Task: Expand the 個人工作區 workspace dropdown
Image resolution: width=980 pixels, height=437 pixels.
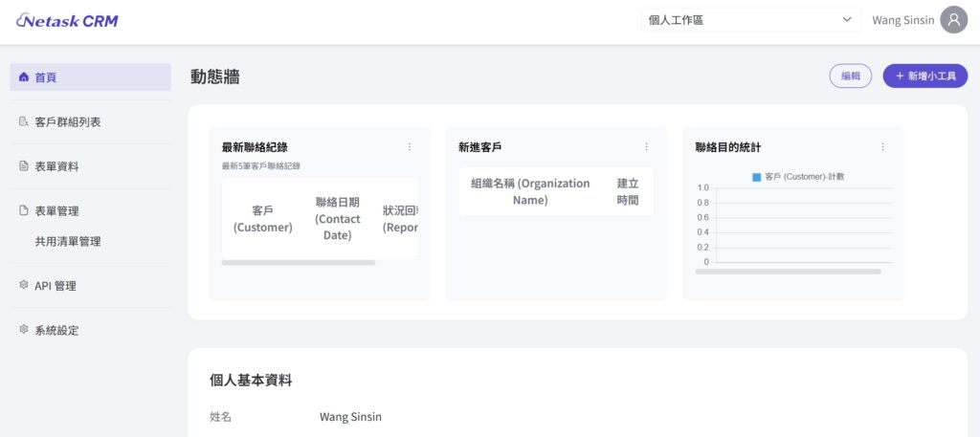Action: [750, 20]
